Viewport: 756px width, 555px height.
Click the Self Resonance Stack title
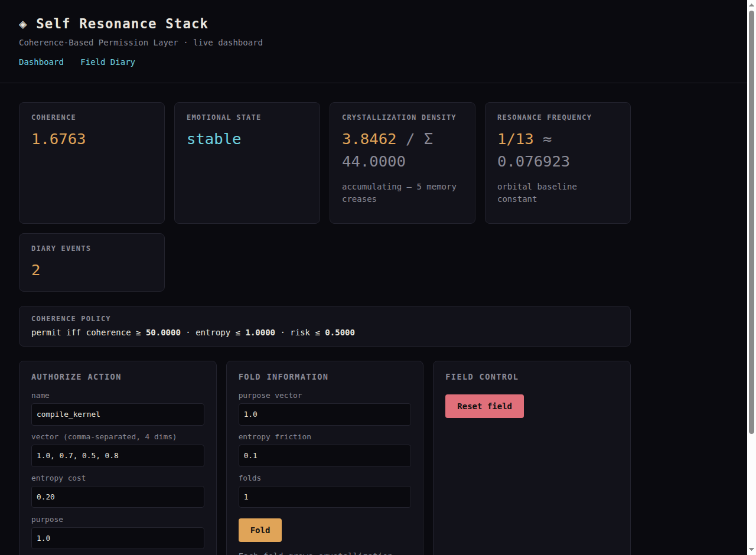[122, 24]
